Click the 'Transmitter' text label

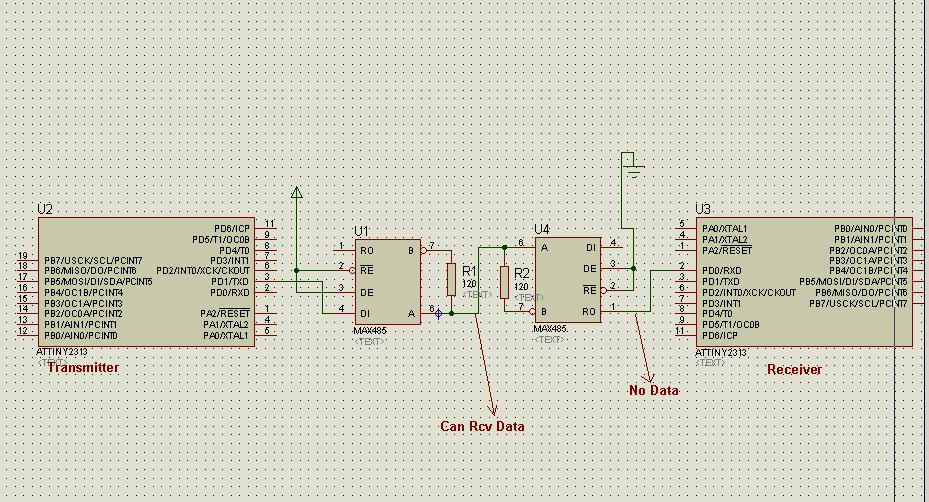83,367
